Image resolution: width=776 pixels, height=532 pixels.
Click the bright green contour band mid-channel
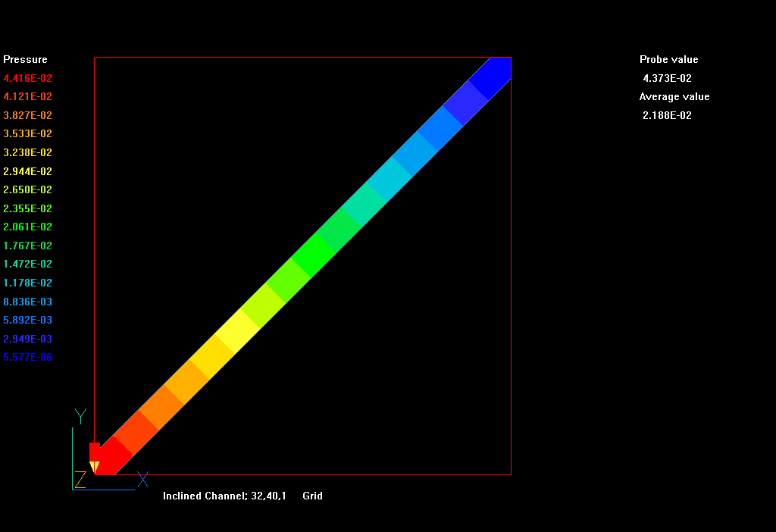click(313, 255)
